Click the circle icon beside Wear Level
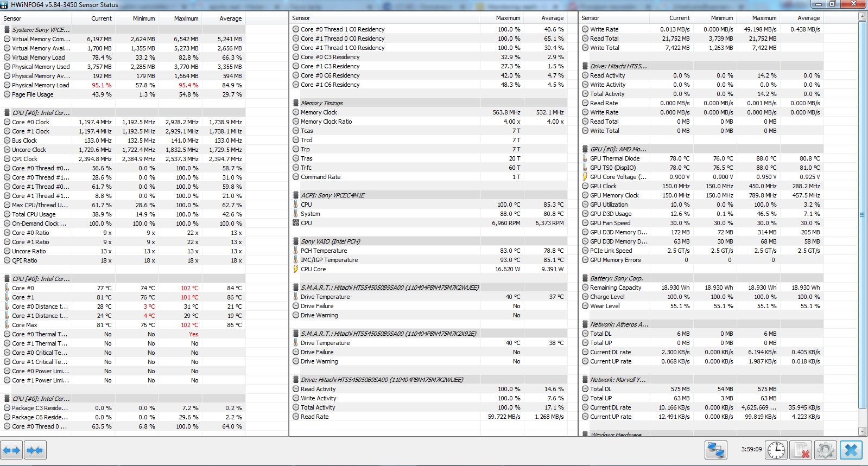This screenshot has width=868, height=466. [585, 306]
